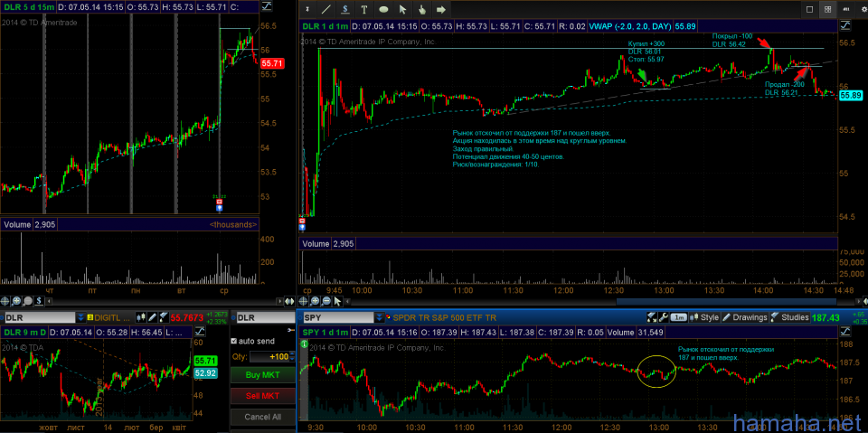
Task: Switch to single chart layout
Action: 809,9
